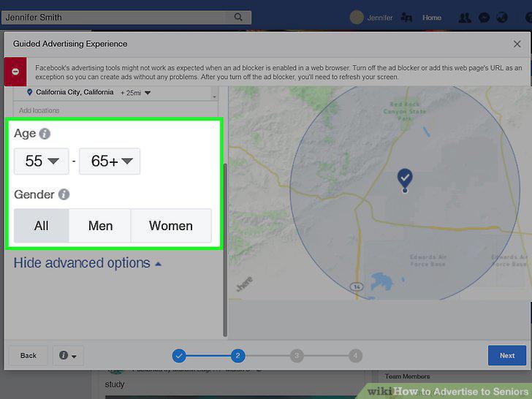Go to Home in the top bar
This screenshot has height=399, width=532.
[x=432, y=18]
